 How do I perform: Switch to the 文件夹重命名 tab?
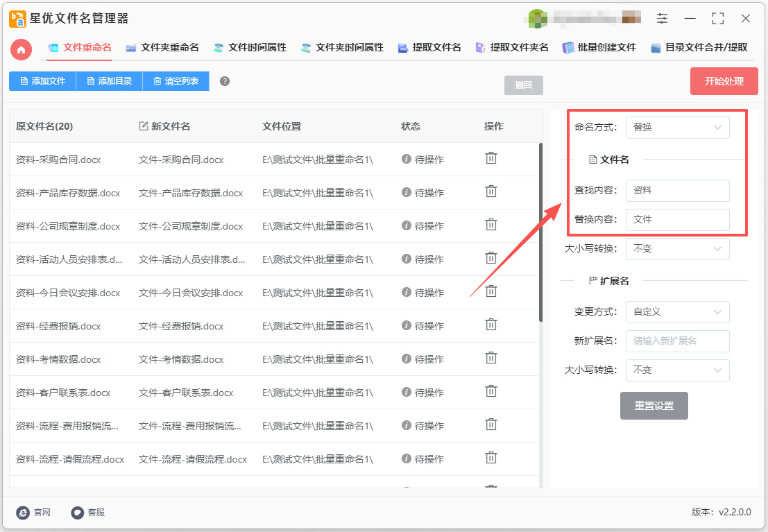(x=162, y=48)
